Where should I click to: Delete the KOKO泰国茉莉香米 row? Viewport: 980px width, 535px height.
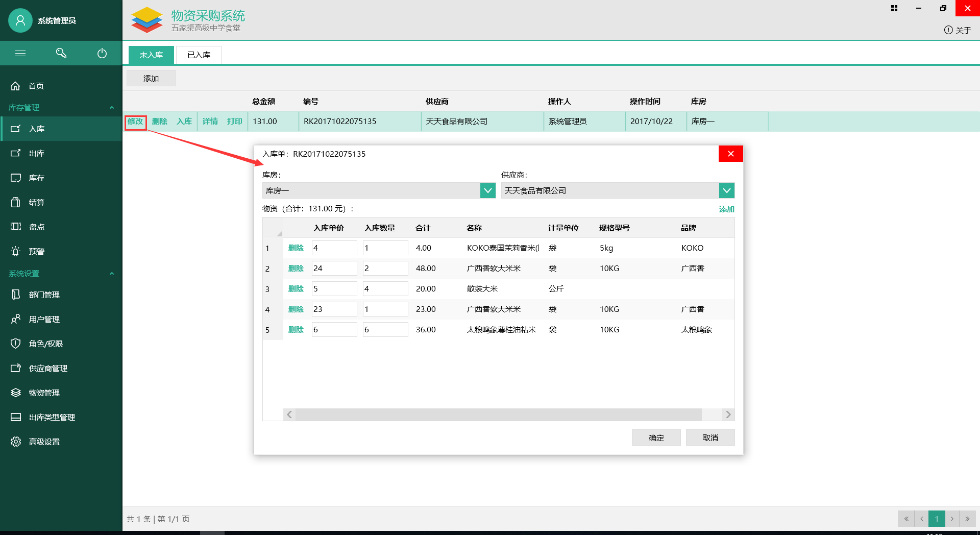(296, 248)
